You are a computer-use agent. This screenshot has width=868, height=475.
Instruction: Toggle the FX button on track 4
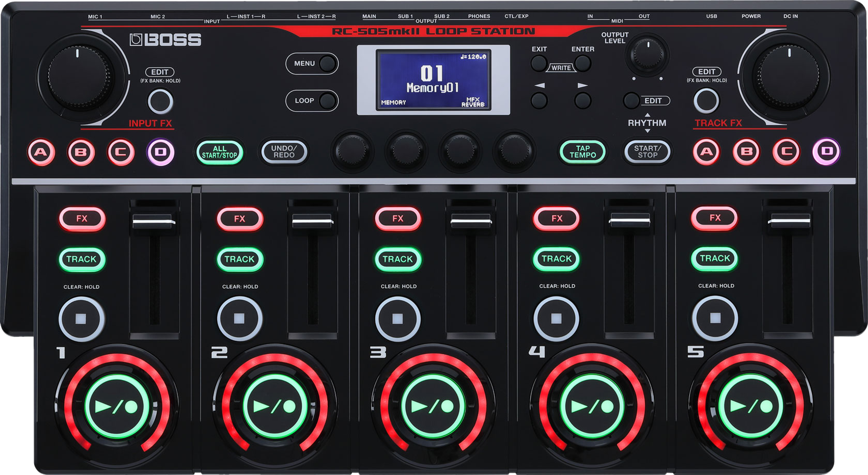[556, 218]
